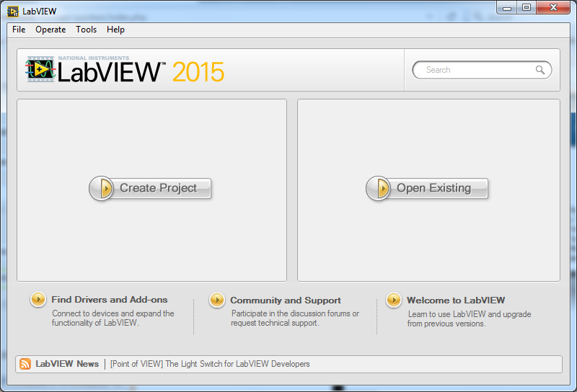Image resolution: width=577 pixels, height=392 pixels.
Task: Click the arrow icon on Create Project
Action: 102,188
